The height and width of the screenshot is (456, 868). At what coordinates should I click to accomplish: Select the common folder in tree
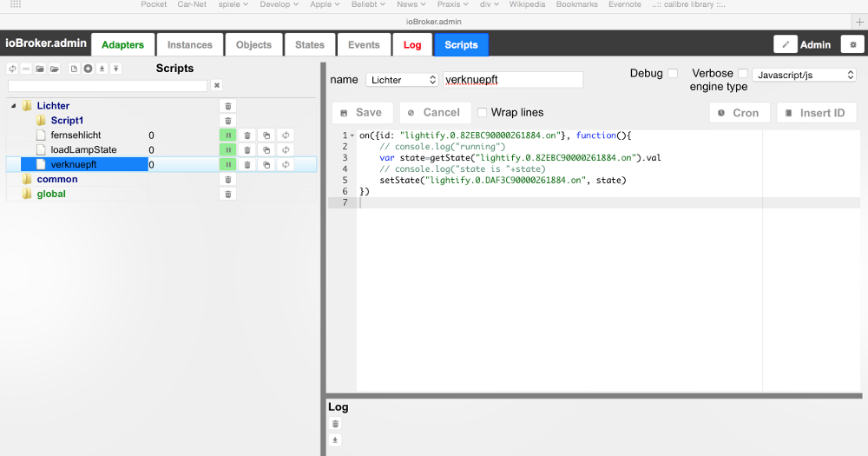tap(57, 179)
